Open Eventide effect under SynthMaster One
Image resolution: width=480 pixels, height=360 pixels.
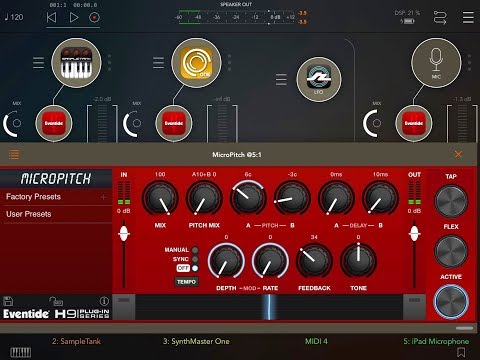pos(174,123)
